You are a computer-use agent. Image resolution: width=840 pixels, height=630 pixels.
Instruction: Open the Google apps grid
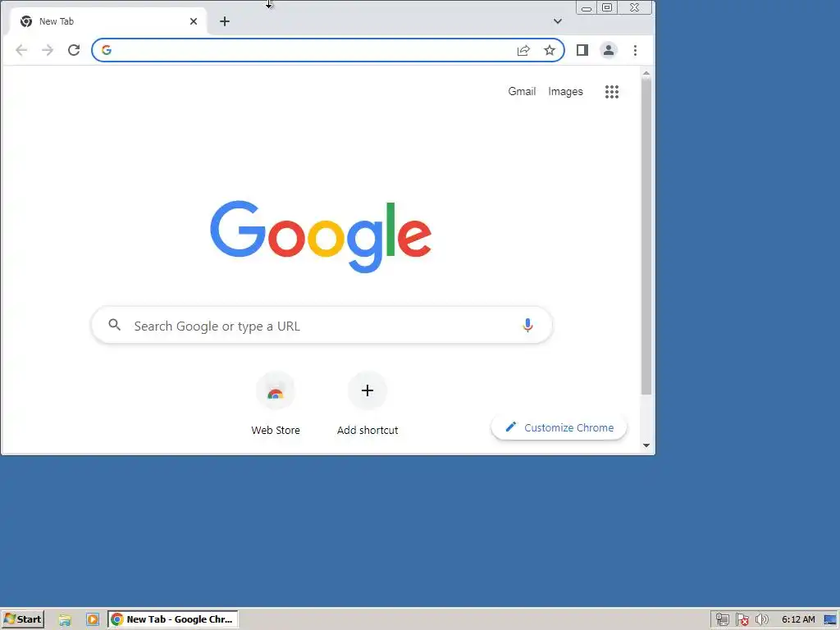pyautogui.click(x=612, y=92)
